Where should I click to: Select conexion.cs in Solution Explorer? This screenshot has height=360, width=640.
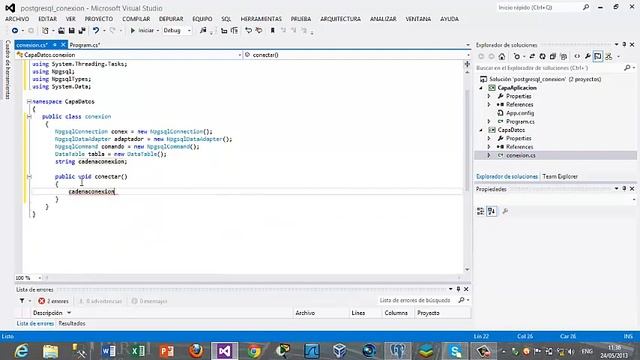521,156
